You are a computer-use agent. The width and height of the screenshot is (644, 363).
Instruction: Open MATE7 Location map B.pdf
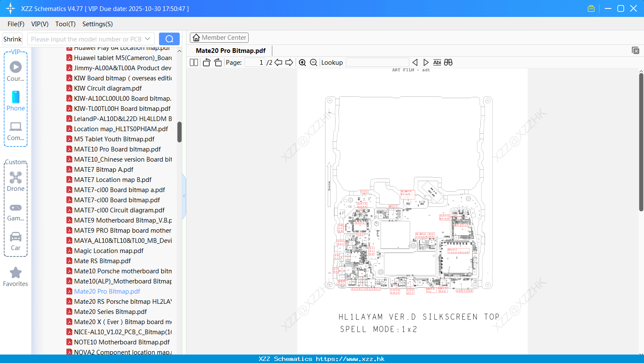coord(109,180)
